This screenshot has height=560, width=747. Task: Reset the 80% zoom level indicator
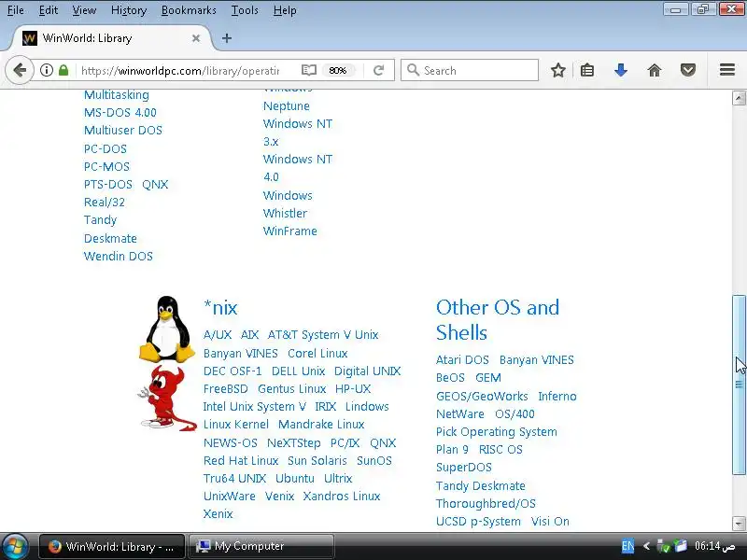338,71
